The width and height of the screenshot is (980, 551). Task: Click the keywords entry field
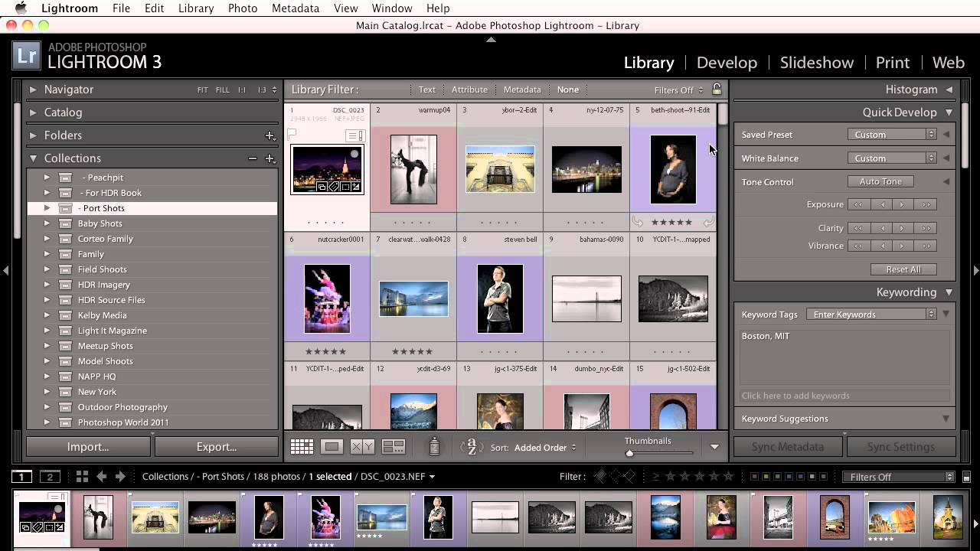[845, 396]
